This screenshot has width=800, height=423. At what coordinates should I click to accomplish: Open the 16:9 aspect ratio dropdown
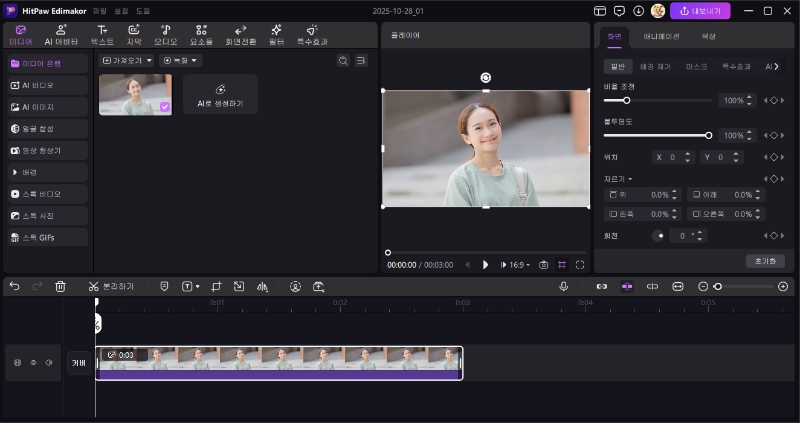tap(519, 265)
